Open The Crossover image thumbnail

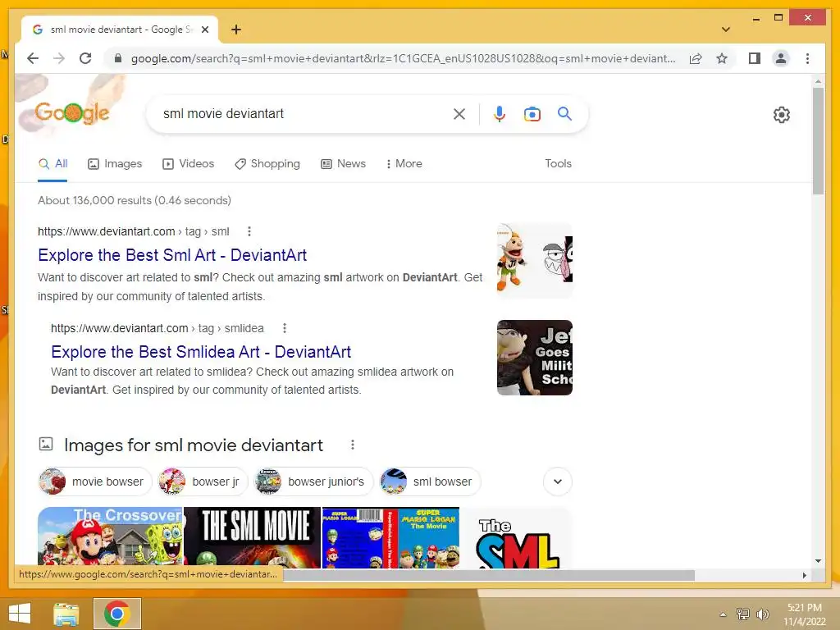110,538
